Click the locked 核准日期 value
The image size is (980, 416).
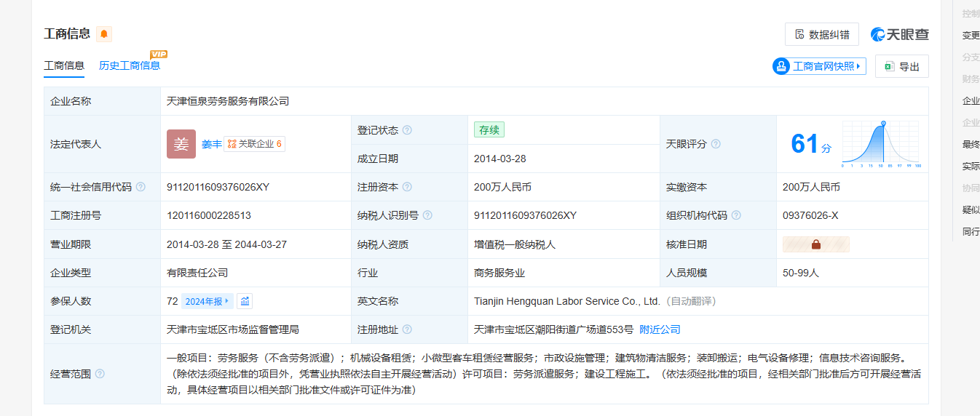[815, 244]
